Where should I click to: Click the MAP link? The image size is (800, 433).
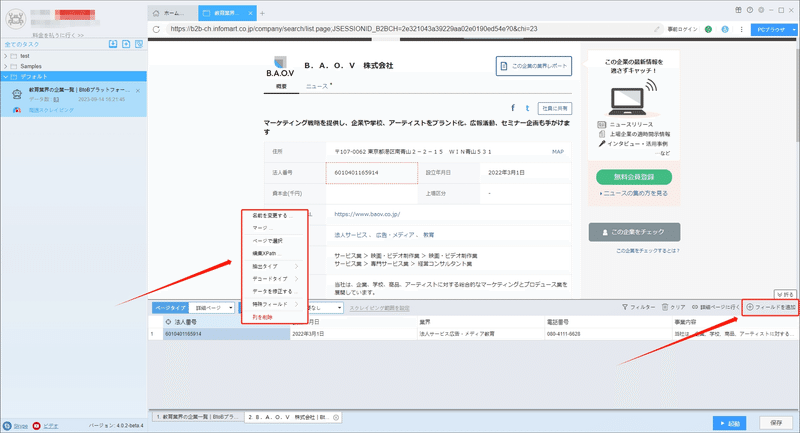point(558,152)
